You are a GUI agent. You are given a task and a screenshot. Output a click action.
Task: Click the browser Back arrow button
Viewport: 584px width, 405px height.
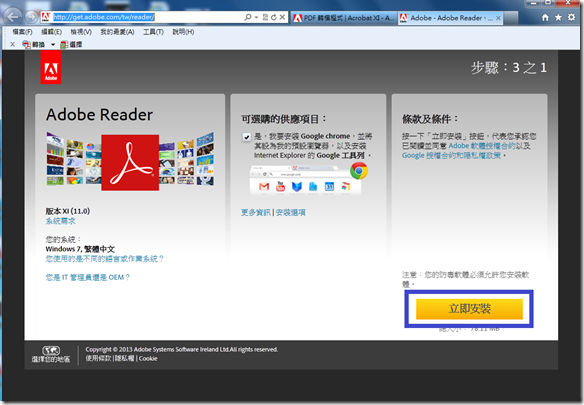13,17
